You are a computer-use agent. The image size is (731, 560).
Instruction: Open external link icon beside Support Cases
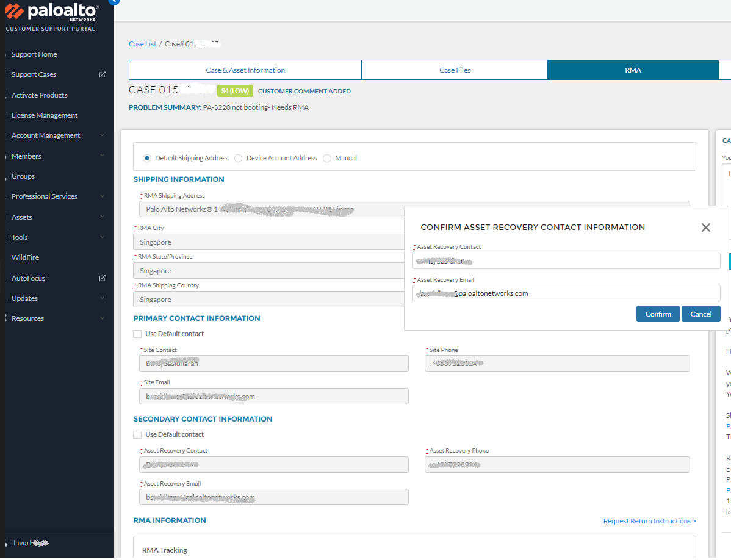[103, 74]
